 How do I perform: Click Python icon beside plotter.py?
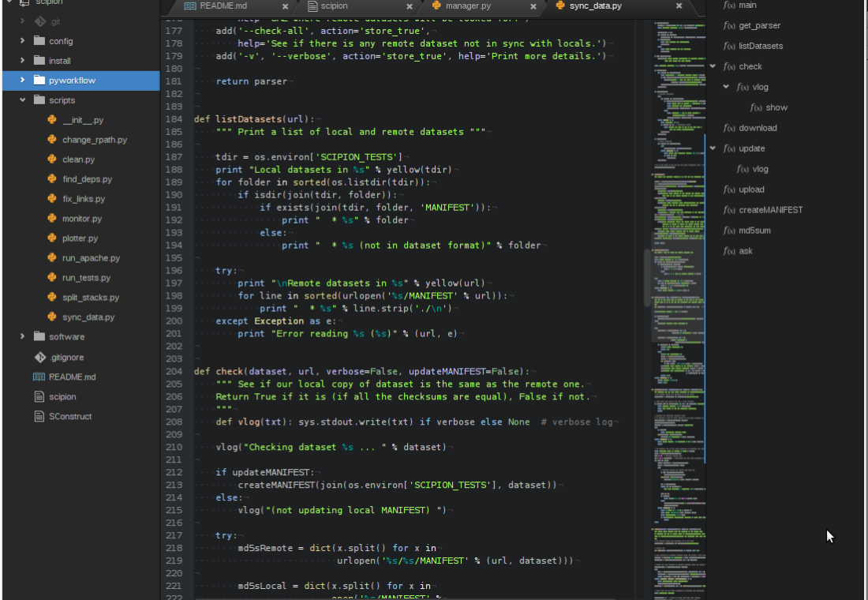[52, 238]
